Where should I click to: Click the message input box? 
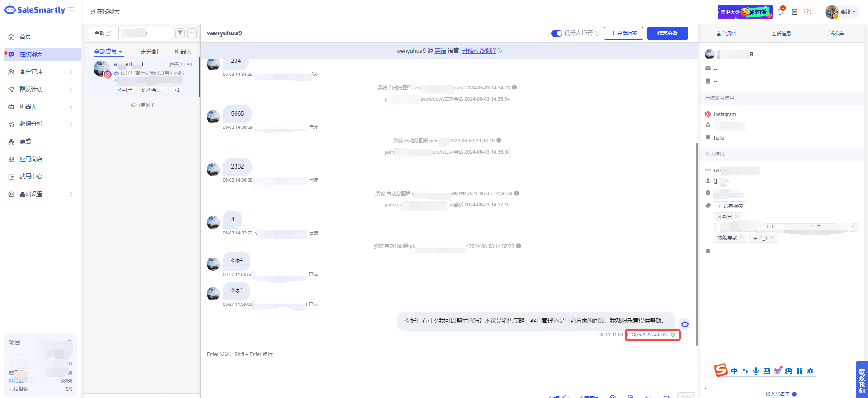pos(449,368)
